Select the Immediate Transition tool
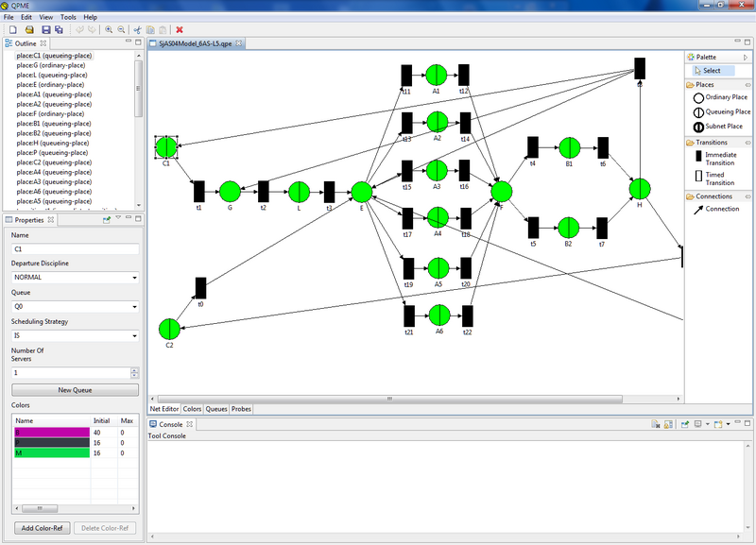The height and width of the screenshot is (545, 756). [720, 157]
